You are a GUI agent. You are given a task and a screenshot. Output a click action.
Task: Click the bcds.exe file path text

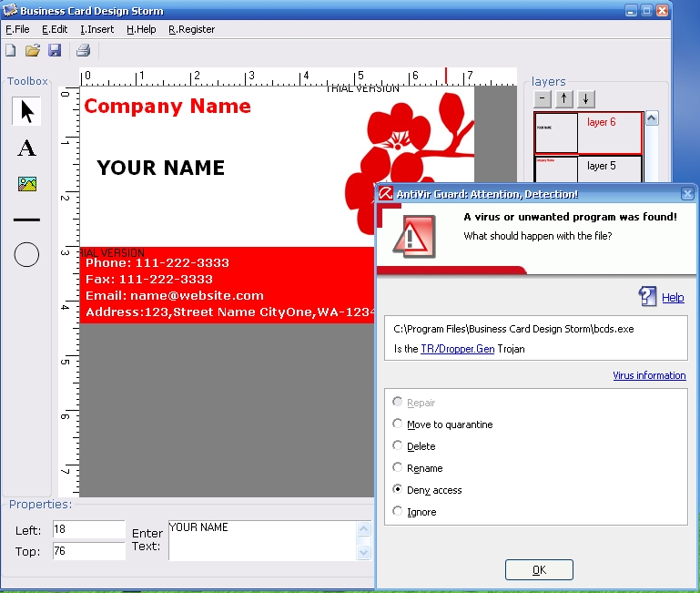tap(513, 329)
